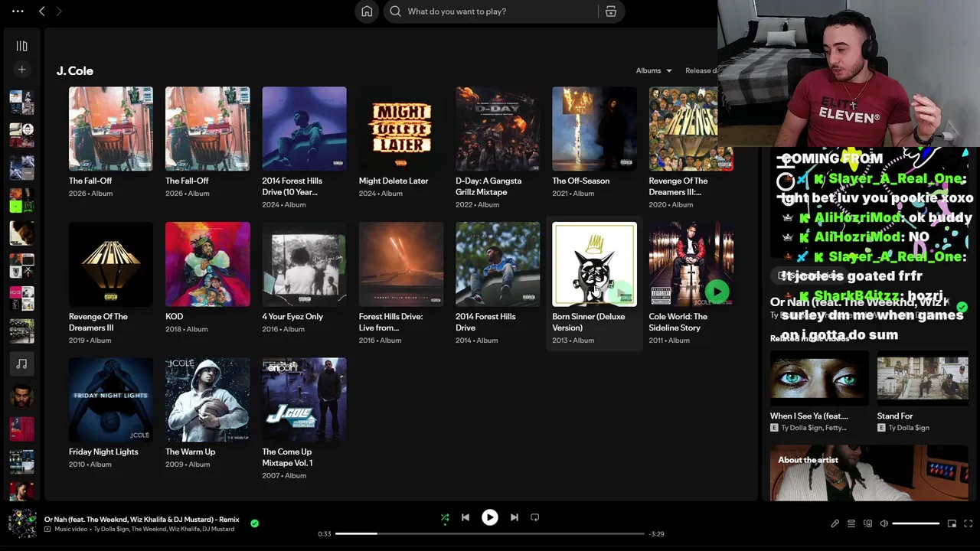Toggle shuffle in the player bar

tap(445, 517)
